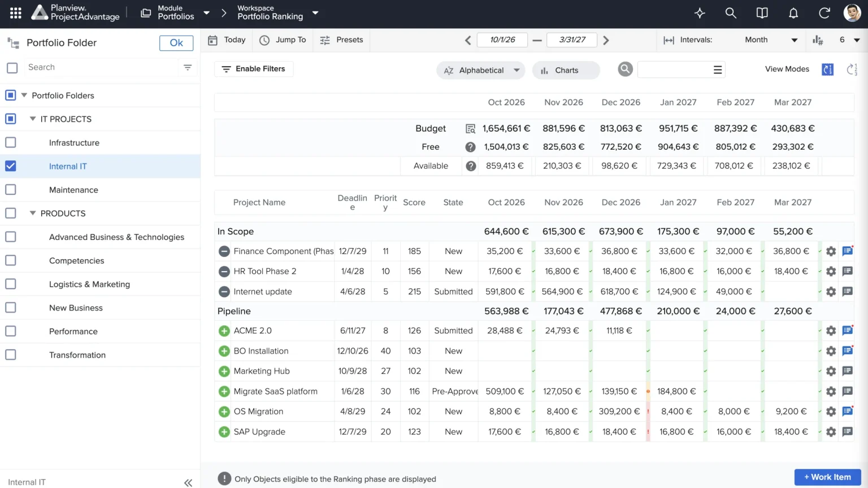This screenshot has width=868, height=488.
Task: Open the user profile avatar
Action: (x=852, y=13)
